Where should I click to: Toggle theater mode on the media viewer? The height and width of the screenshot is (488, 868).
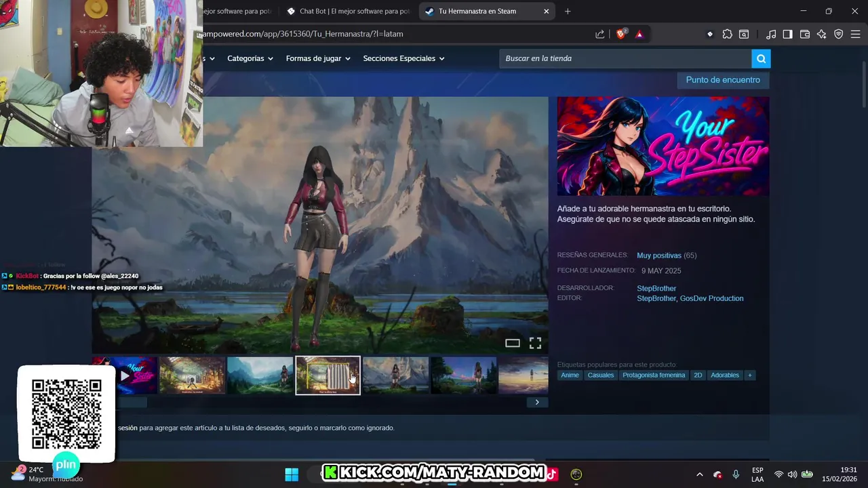[513, 343]
